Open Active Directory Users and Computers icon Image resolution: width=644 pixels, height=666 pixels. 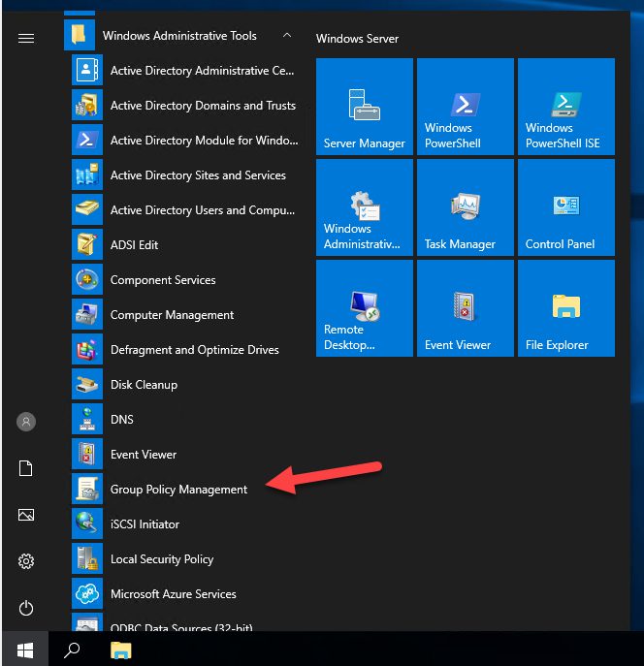coord(87,209)
